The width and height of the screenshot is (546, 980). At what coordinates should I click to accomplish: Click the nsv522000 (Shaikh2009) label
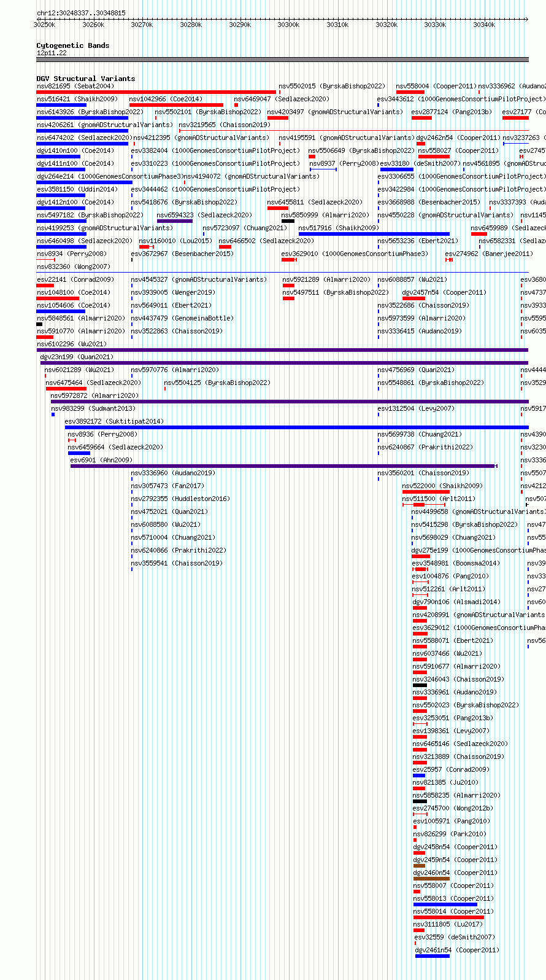[443, 486]
